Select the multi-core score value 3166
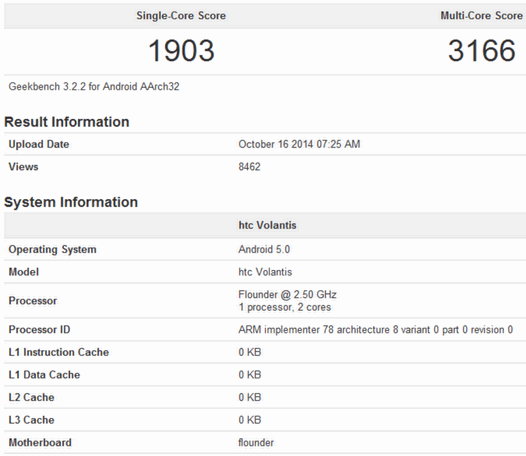This screenshot has height=456, width=526. coord(481,51)
